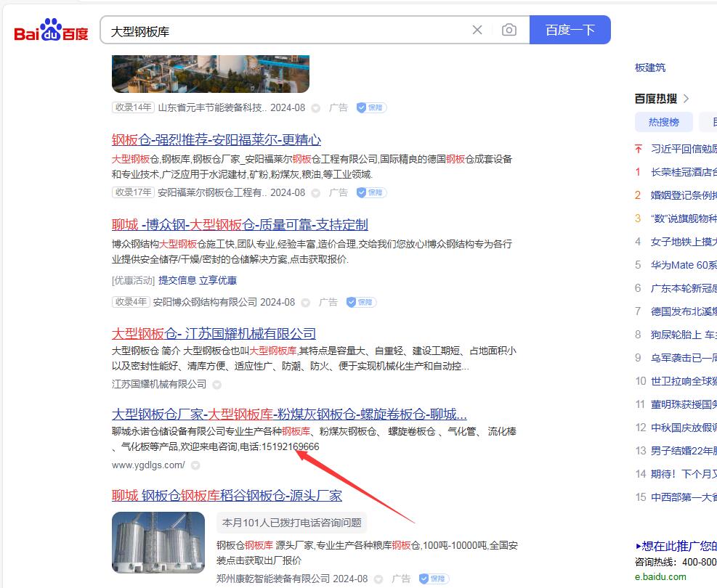
Task: Expand the dropdown beside www.ygdlgs.com/
Action: click(x=195, y=465)
